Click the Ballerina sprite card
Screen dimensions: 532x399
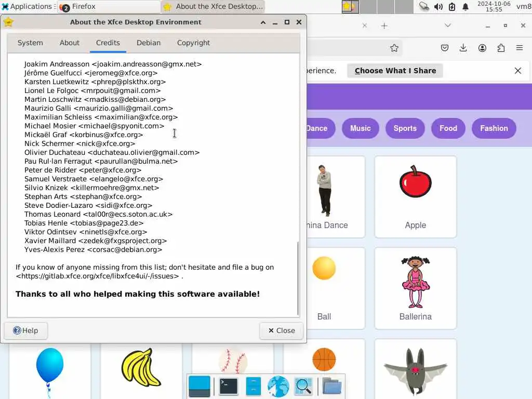click(416, 288)
